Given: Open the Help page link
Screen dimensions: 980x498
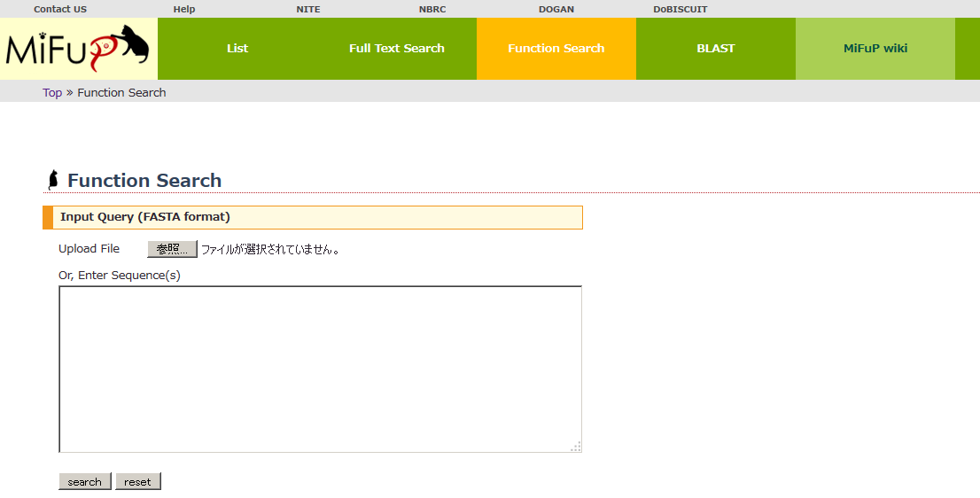Looking at the screenshot, I should coord(184,10).
